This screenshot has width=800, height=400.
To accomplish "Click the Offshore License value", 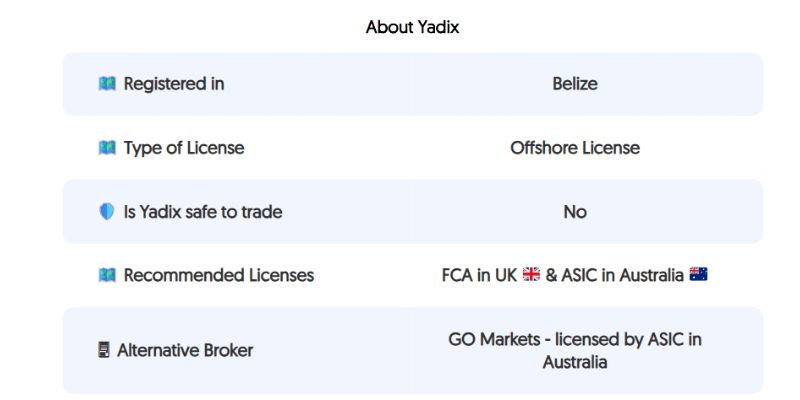I will 575,148.
